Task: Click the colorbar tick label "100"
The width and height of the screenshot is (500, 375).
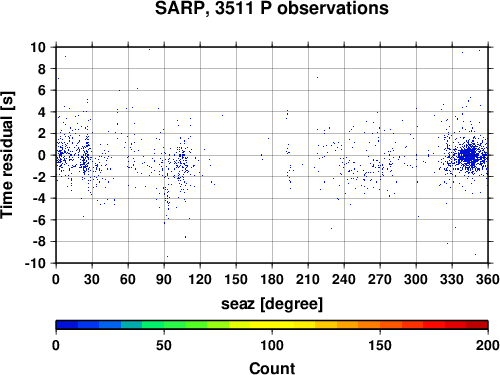Action: pyautogui.click(x=272, y=345)
